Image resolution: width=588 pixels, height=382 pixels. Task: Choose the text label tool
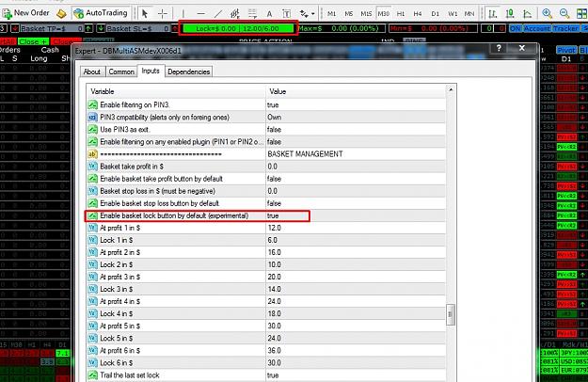[287, 14]
